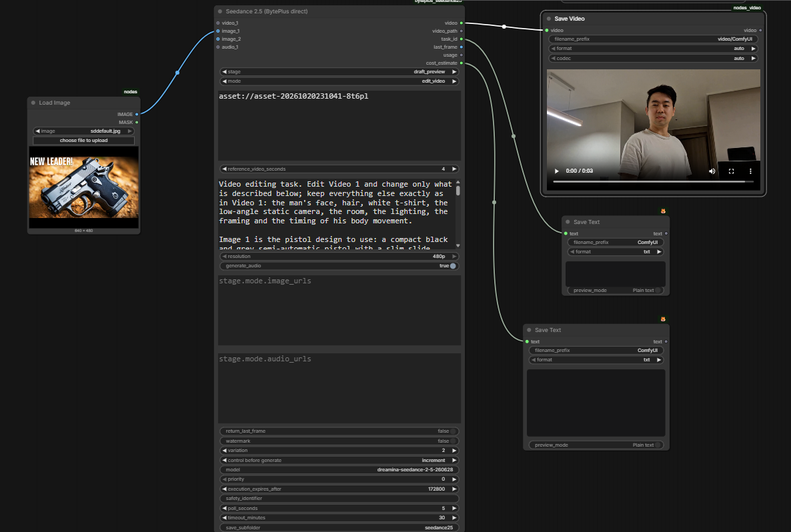Open the video player's more options menu

pos(750,171)
